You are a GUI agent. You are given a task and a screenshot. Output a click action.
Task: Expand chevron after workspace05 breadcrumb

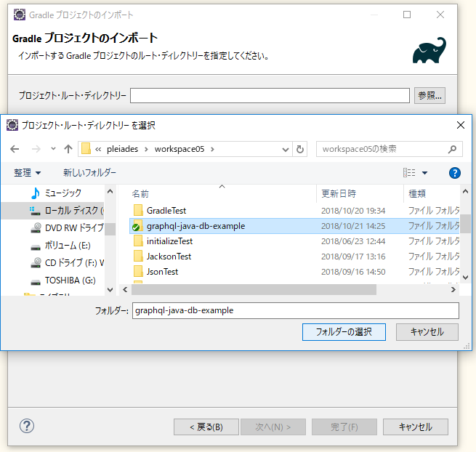pos(212,149)
